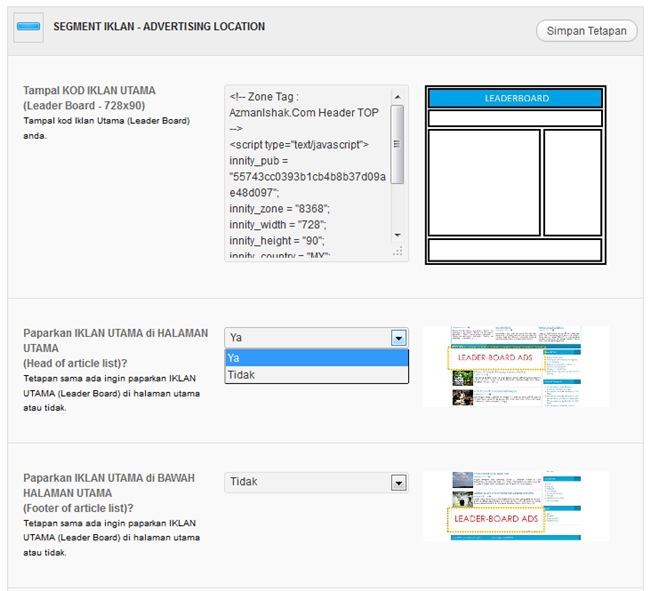The image size is (650, 591).
Task: Click the 'Tampal KOD IKLAN UTAMA' label
Action: [x=89, y=90]
